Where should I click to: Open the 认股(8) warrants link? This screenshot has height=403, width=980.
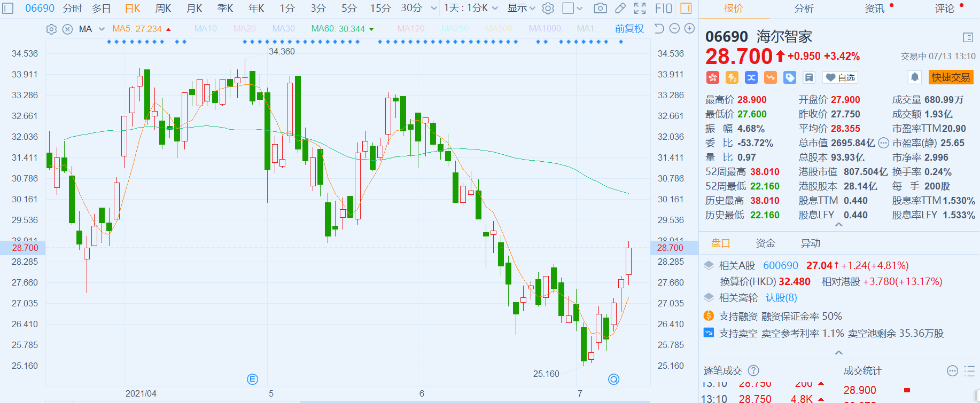[781, 297]
